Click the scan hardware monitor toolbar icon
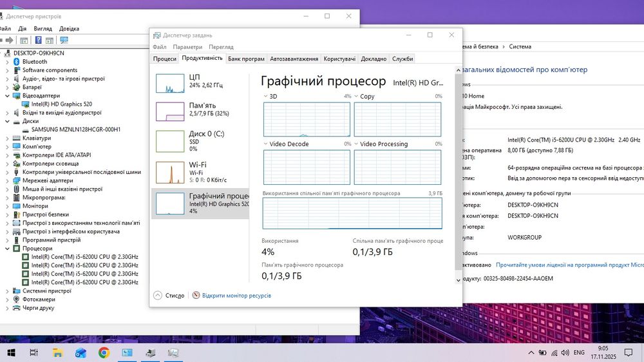This screenshot has width=644, height=362. [64, 41]
